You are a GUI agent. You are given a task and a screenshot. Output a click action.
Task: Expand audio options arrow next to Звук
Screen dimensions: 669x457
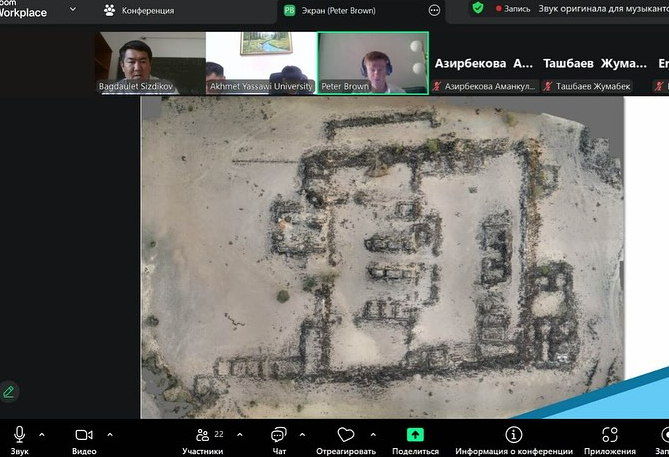[42, 434]
